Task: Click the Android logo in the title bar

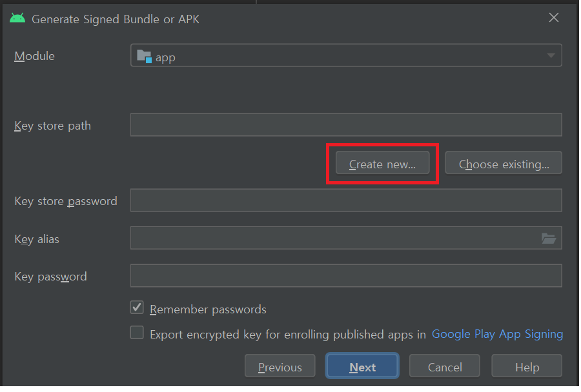Action: [x=17, y=18]
